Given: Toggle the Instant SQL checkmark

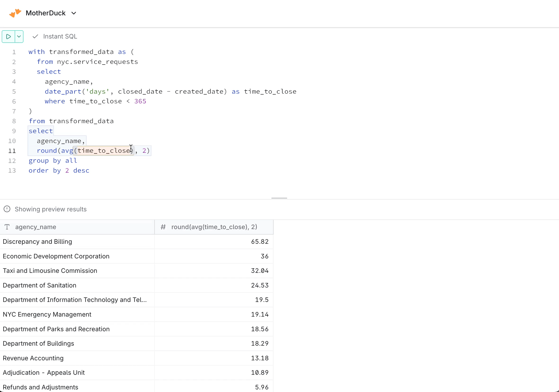Looking at the screenshot, I should pos(35,36).
